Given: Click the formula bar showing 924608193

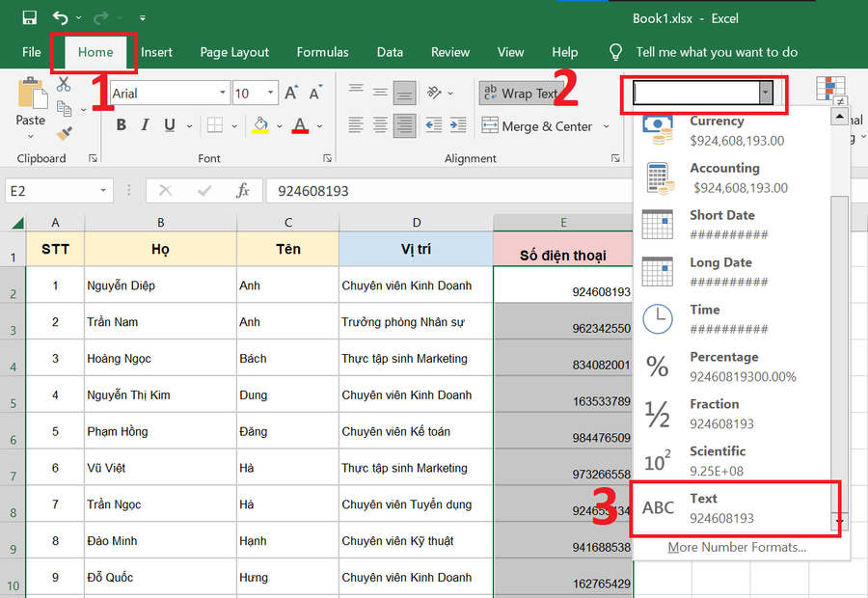Looking at the screenshot, I should (448, 191).
